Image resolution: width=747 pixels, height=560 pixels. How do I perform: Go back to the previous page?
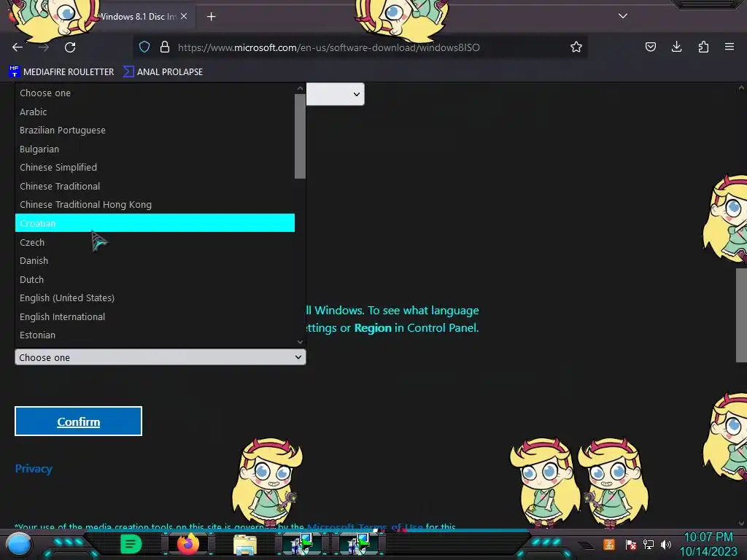18,47
